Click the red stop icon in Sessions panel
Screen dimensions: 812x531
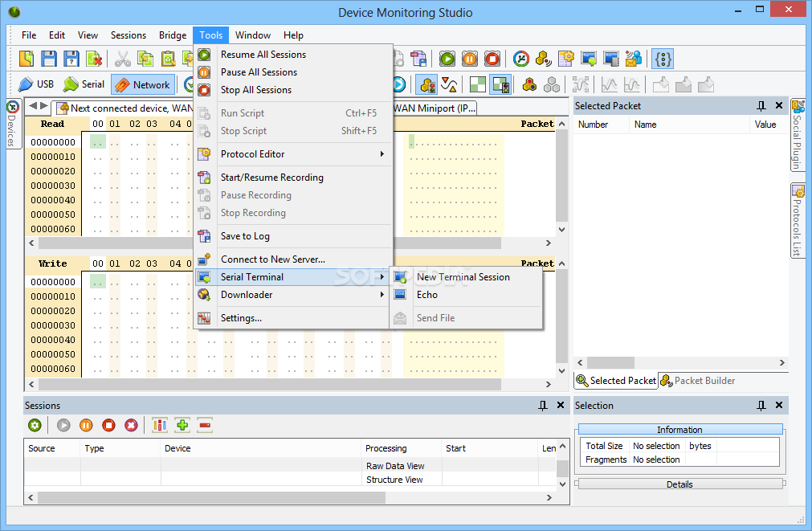(108, 425)
